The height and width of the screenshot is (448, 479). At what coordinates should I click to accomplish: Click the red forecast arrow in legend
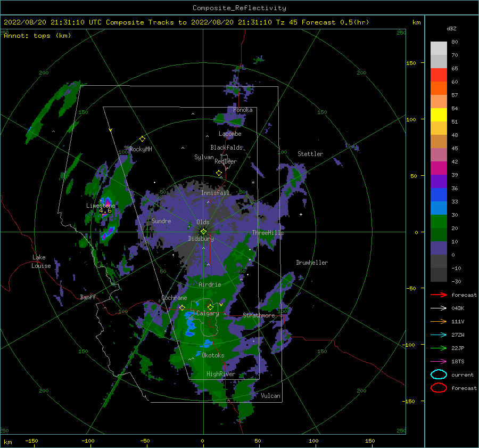click(439, 295)
